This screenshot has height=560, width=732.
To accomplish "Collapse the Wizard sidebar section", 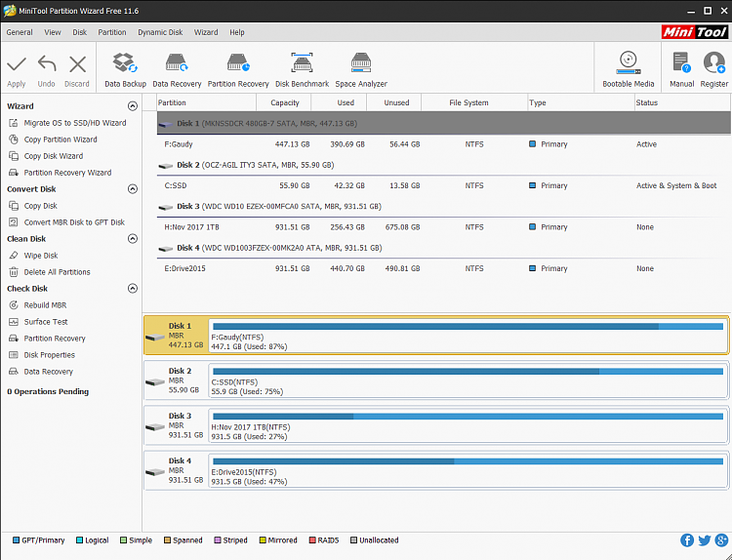I will point(133,106).
